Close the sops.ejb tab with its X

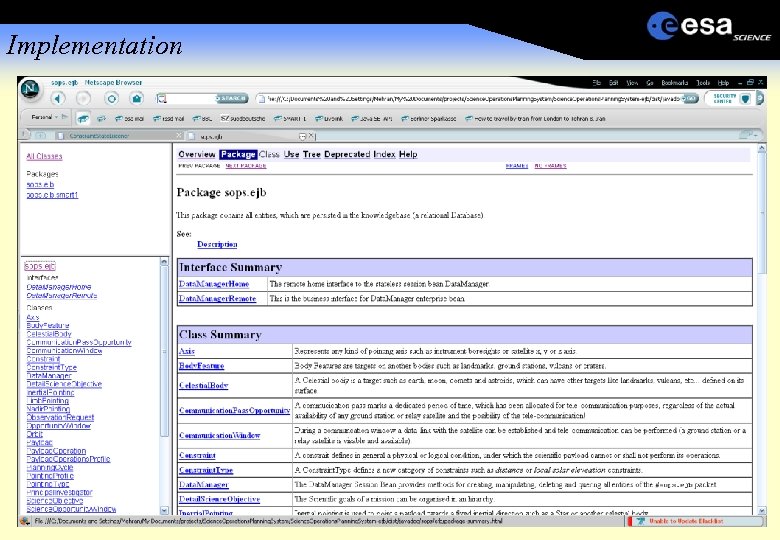tap(311, 135)
